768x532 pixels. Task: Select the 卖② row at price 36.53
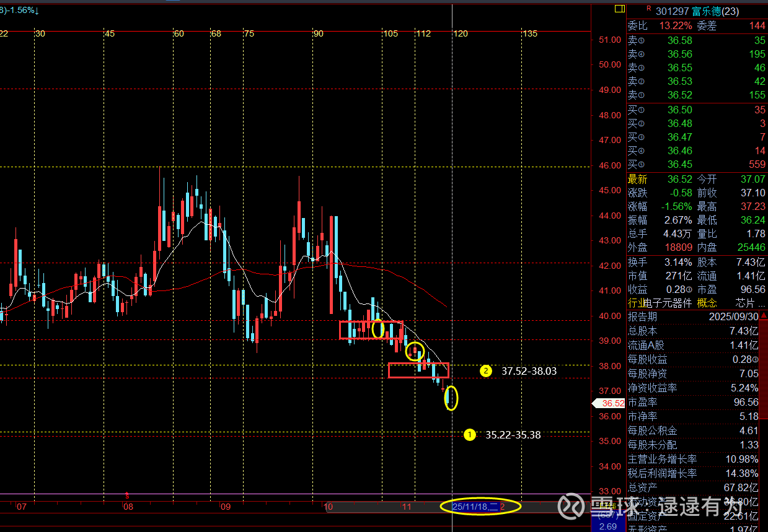(x=697, y=81)
